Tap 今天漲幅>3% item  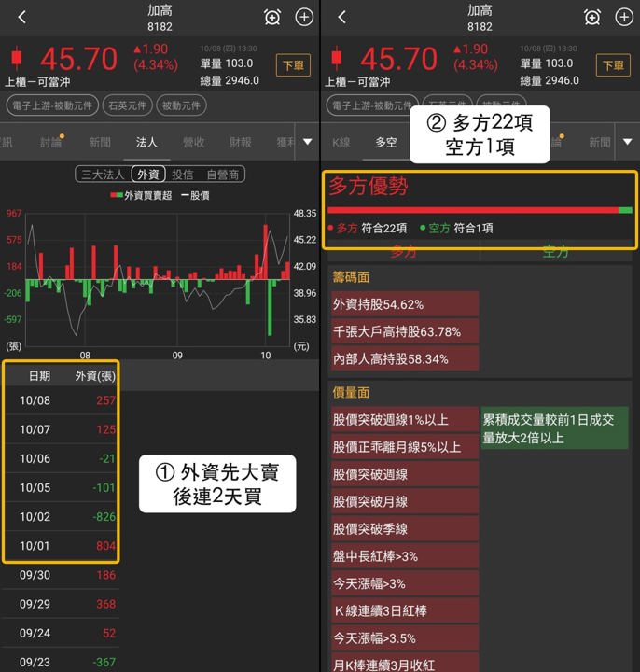tap(404, 583)
